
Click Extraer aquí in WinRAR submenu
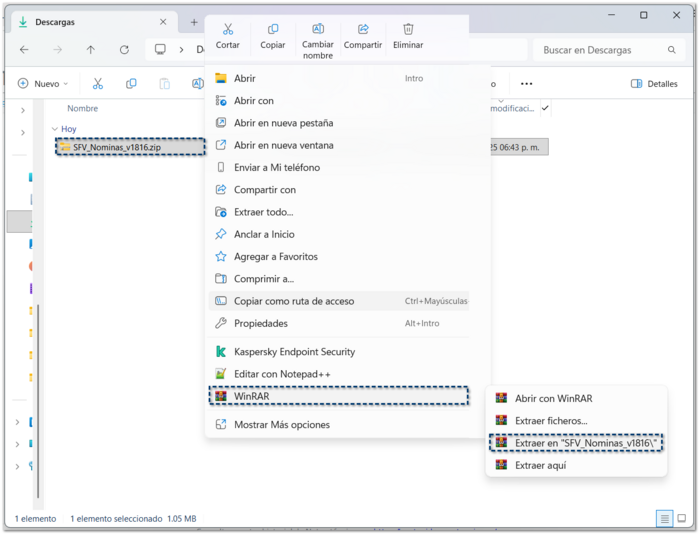coord(542,465)
